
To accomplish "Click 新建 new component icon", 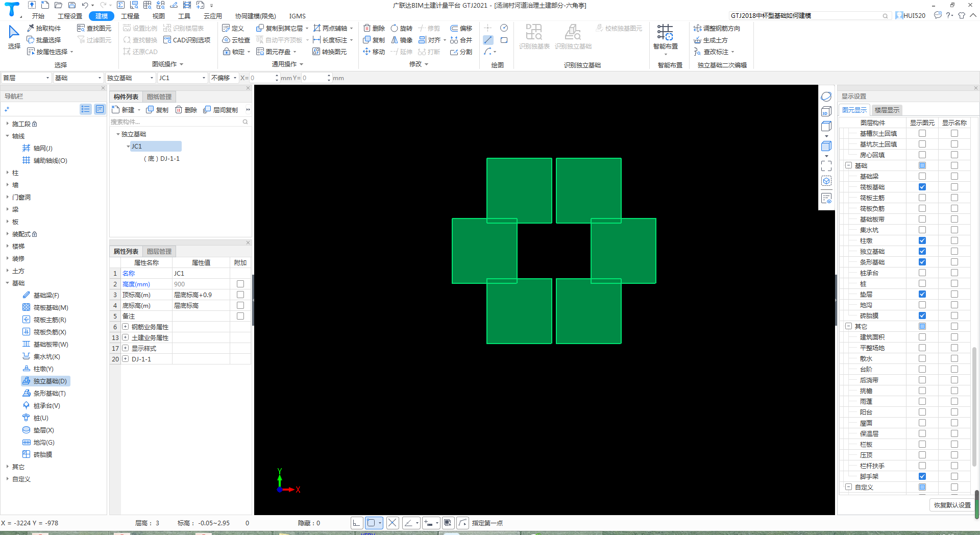I will pyautogui.click(x=116, y=110).
